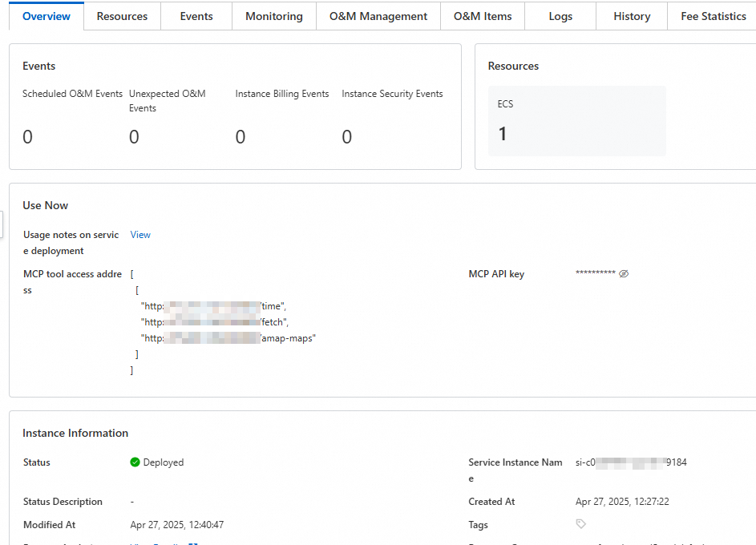
Task: Click the Instance Billing Events count
Action: point(240,137)
